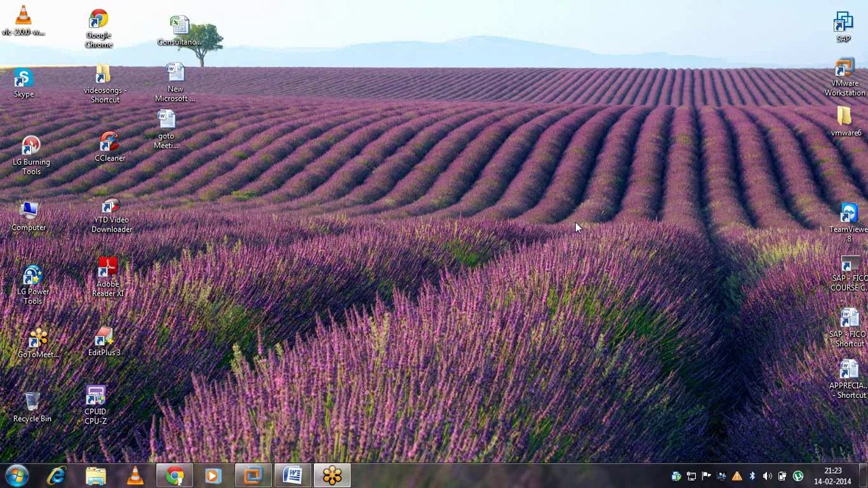
Task: Select the vmware6 folder icon
Action: pyautogui.click(x=846, y=122)
